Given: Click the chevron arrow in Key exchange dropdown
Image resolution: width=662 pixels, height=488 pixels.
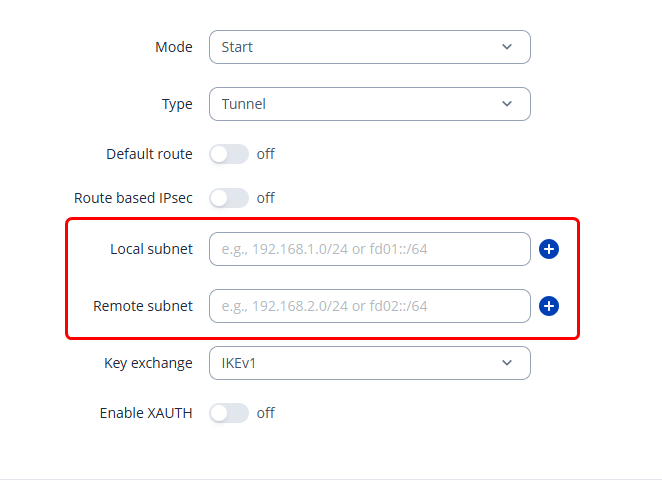Looking at the screenshot, I should click(506, 364).
